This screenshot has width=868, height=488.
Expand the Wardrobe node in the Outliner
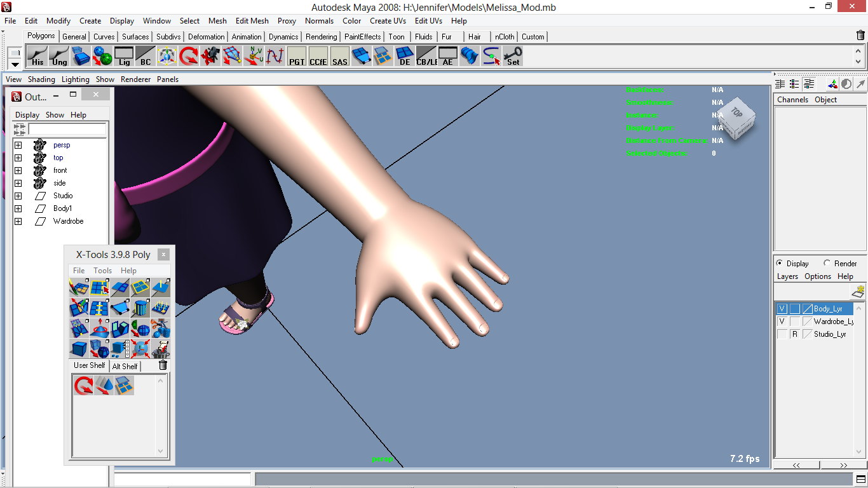click(18, 221)
